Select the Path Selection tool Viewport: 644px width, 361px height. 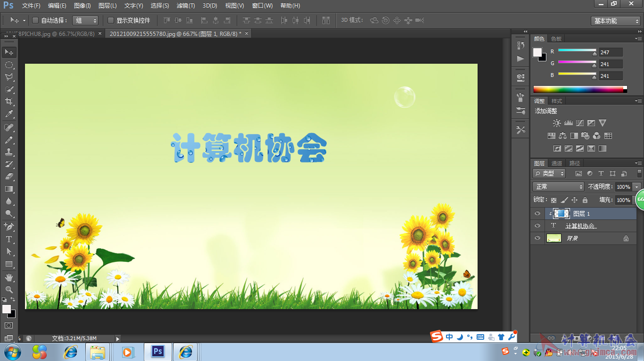click(9, 252)
